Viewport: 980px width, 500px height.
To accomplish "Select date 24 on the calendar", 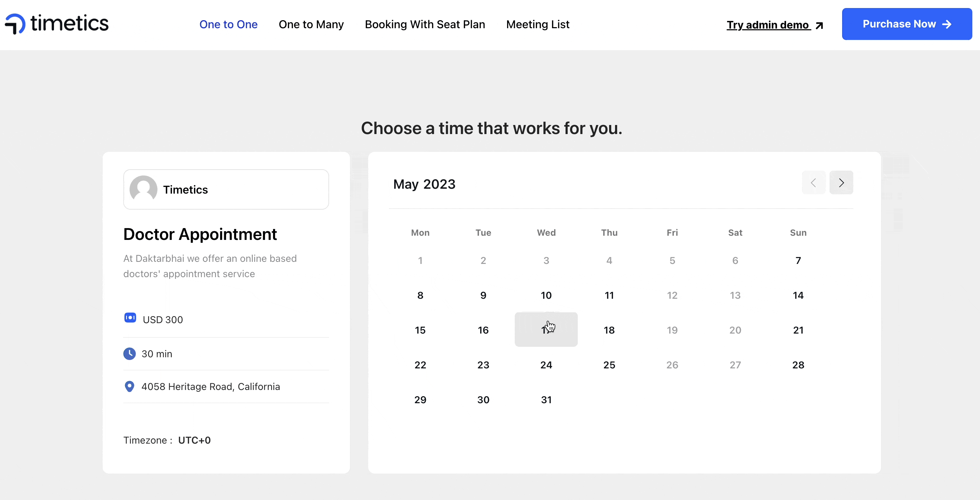I will (546, 365).
